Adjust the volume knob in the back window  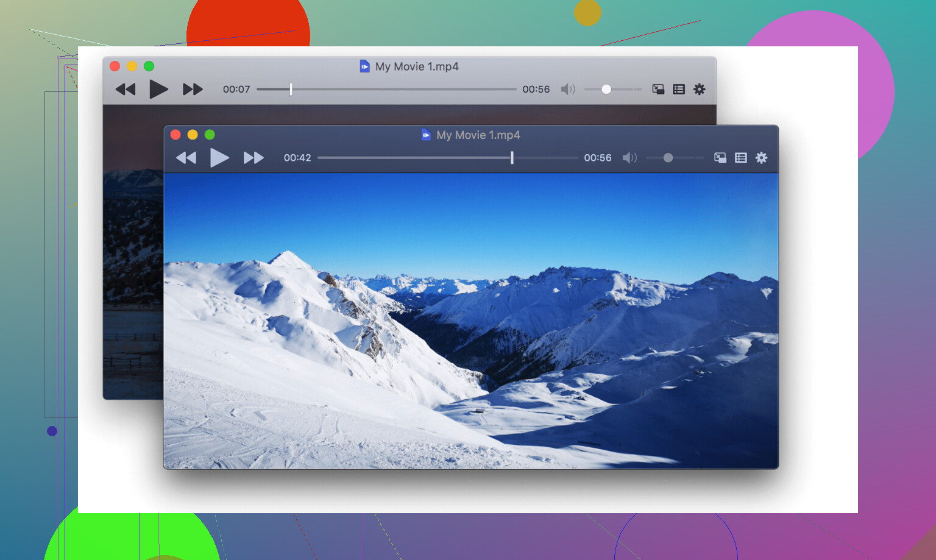tap(606, 90)
